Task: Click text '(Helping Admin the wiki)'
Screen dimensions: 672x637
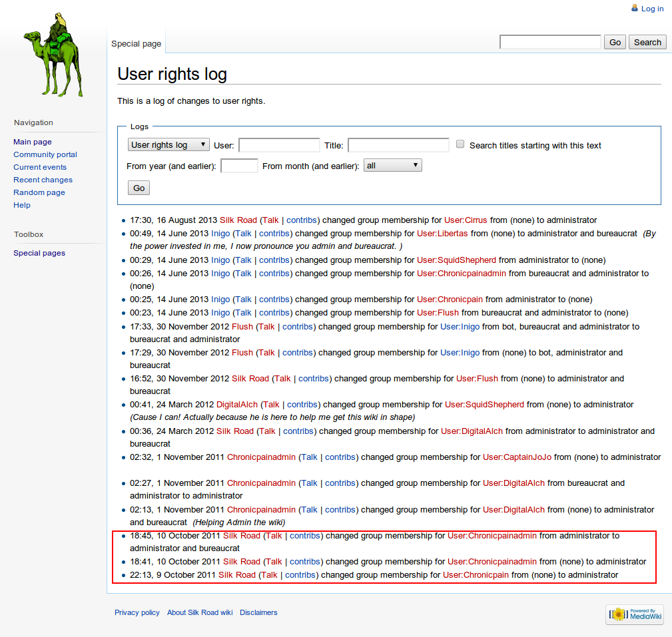Action: coord(238,523)
